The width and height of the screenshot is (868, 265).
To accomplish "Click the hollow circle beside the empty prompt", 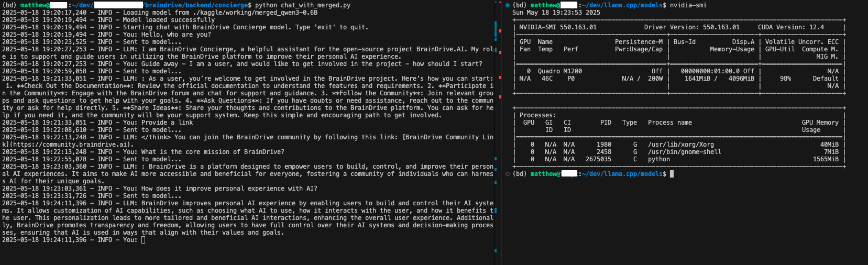I will (508, 174).
